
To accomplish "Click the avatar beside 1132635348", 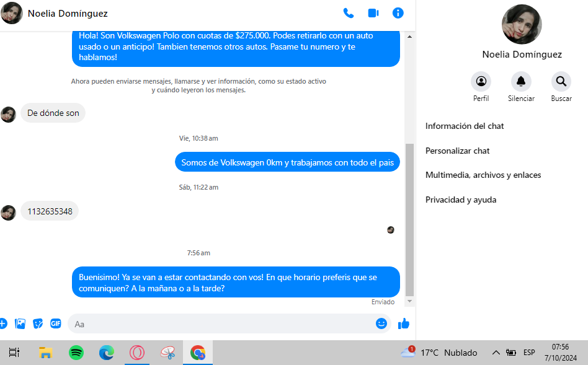I will point(8,213).
